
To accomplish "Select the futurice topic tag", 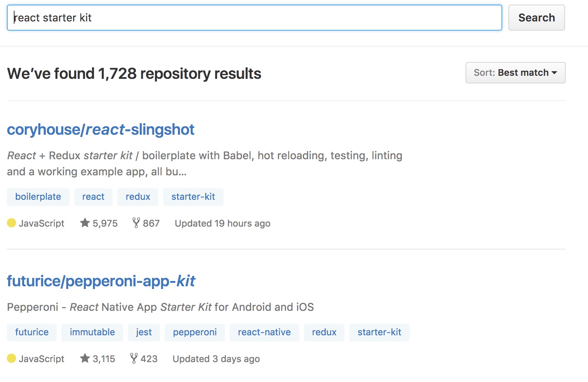I will point(32,332).
